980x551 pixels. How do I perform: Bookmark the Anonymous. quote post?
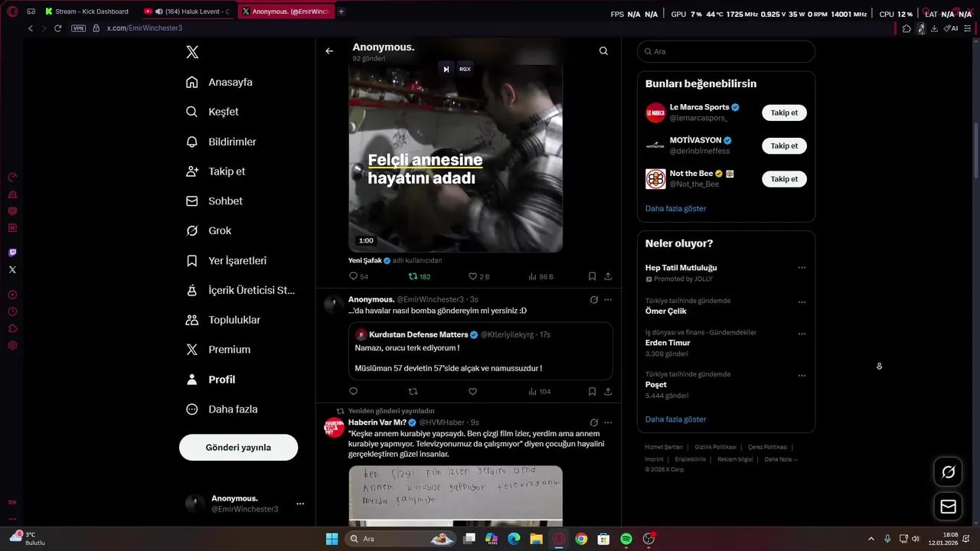pos(592,391)
